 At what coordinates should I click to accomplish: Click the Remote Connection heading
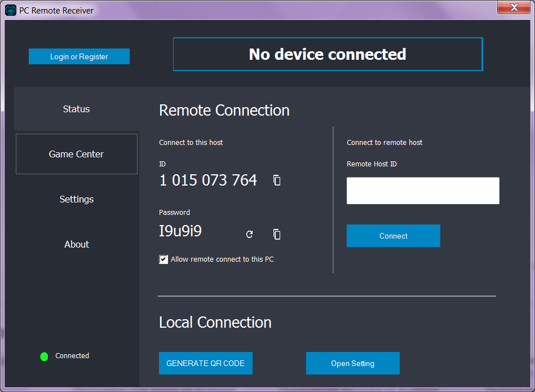[224, 111]
